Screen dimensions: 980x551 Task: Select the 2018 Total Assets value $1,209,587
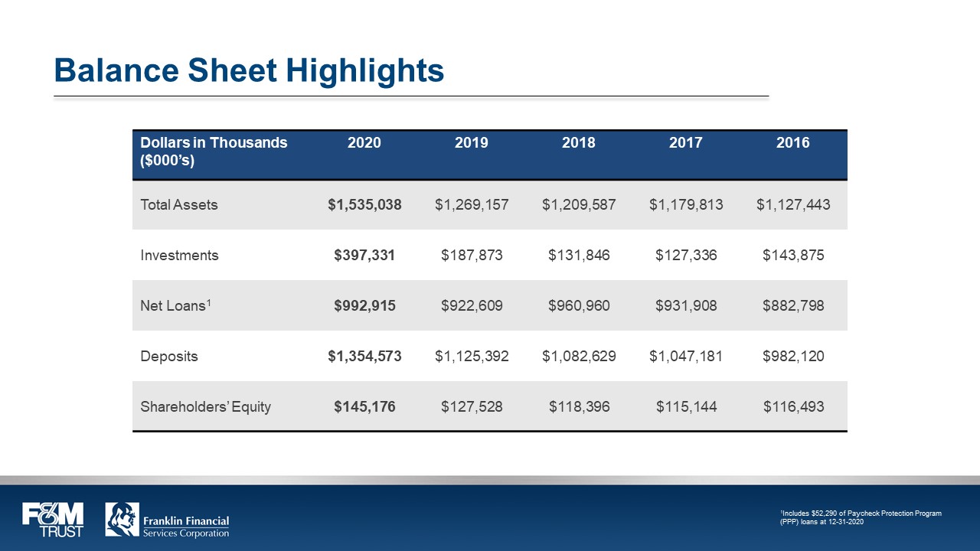pyautogui.click(x=579, y=205)
